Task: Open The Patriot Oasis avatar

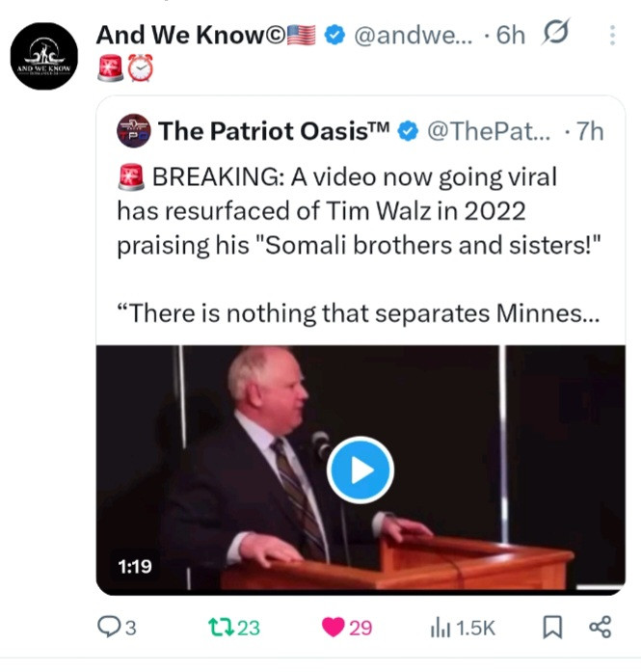Action: click(134, 131)
